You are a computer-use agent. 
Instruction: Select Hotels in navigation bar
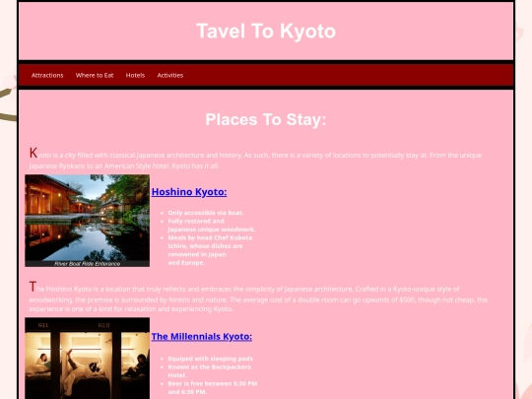[x=135, y=75]
